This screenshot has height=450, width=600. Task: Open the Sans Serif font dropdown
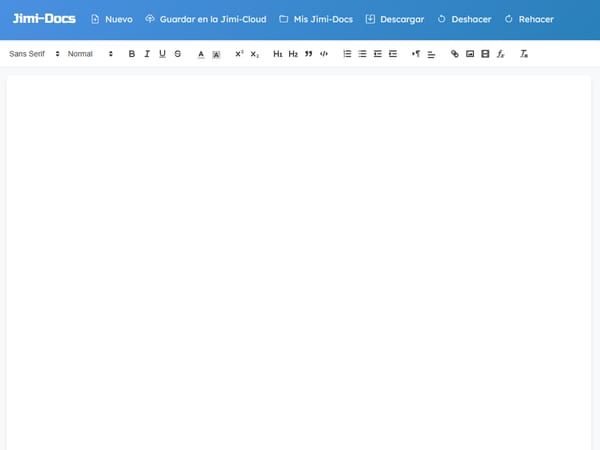(34, 54)
